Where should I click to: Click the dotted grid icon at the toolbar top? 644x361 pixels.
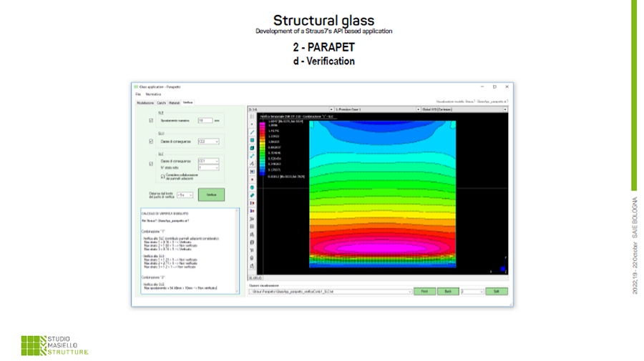252,116
